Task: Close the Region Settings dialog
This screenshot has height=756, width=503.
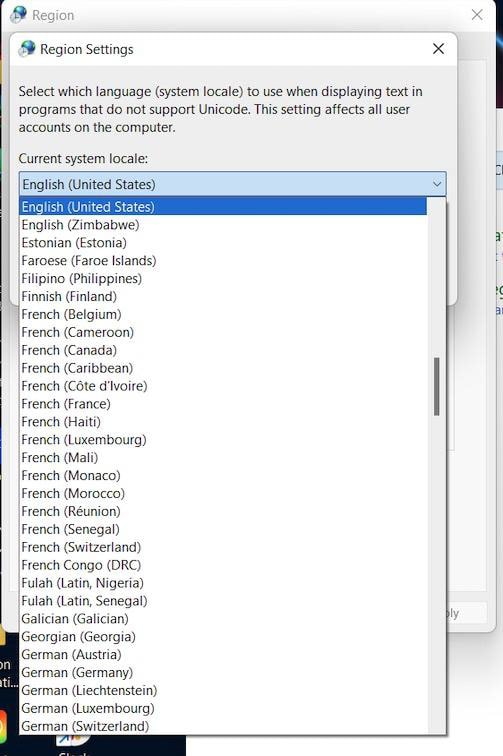Action: pos(438,49)
